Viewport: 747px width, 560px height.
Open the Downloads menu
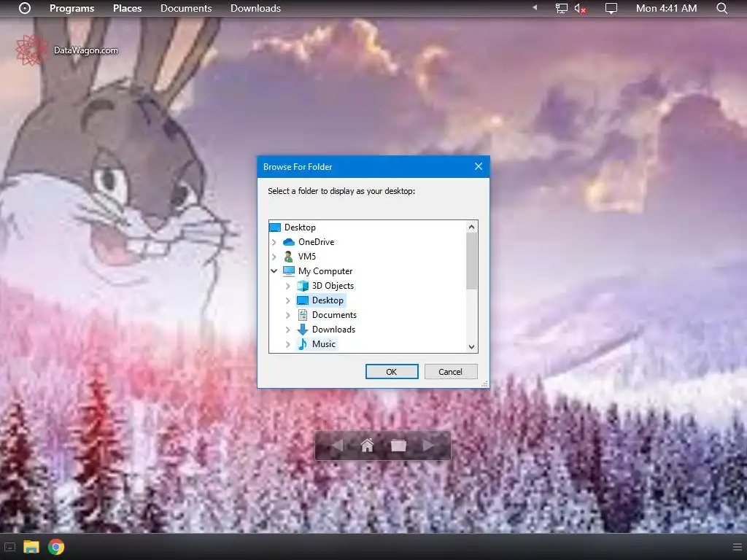(x=255, y=8)
